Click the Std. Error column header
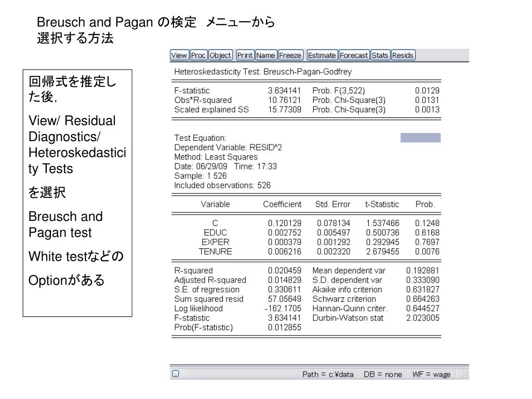 332,204
